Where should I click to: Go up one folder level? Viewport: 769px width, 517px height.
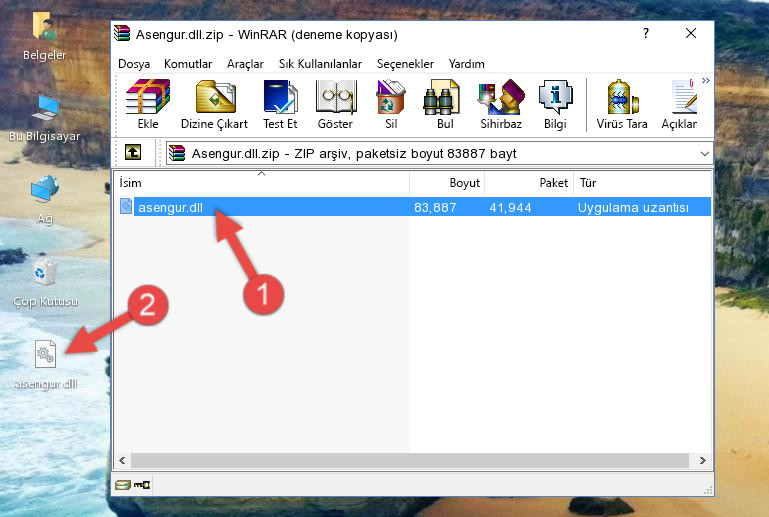point(133,153)
